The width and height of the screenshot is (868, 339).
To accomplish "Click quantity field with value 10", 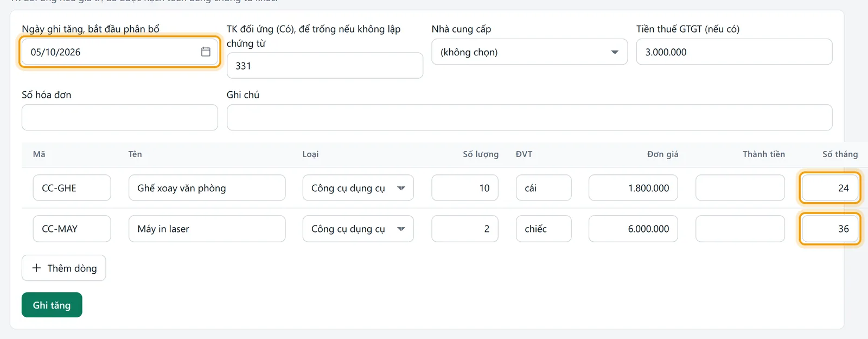I will tap(465, 187).
